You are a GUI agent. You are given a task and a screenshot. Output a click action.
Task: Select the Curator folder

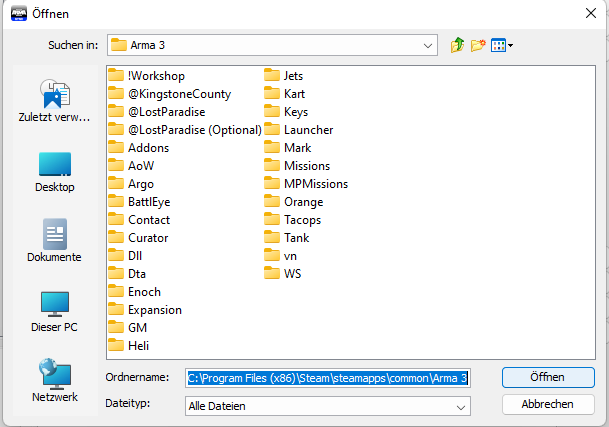pos(138,238)
